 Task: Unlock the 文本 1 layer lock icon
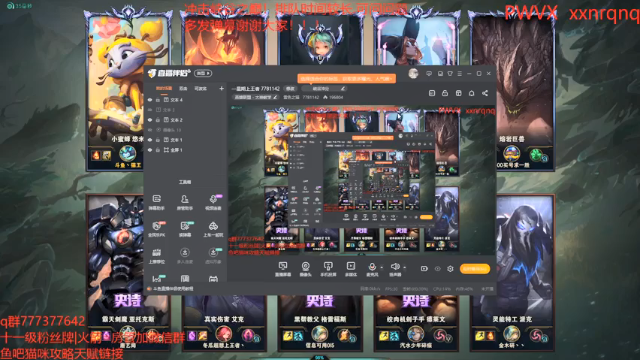tap(158, 140)
